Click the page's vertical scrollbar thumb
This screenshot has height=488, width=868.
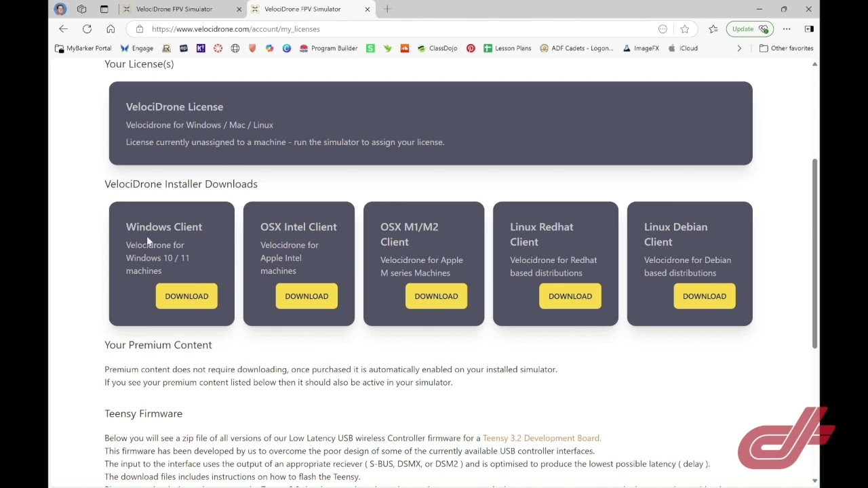tap(814, 253)
